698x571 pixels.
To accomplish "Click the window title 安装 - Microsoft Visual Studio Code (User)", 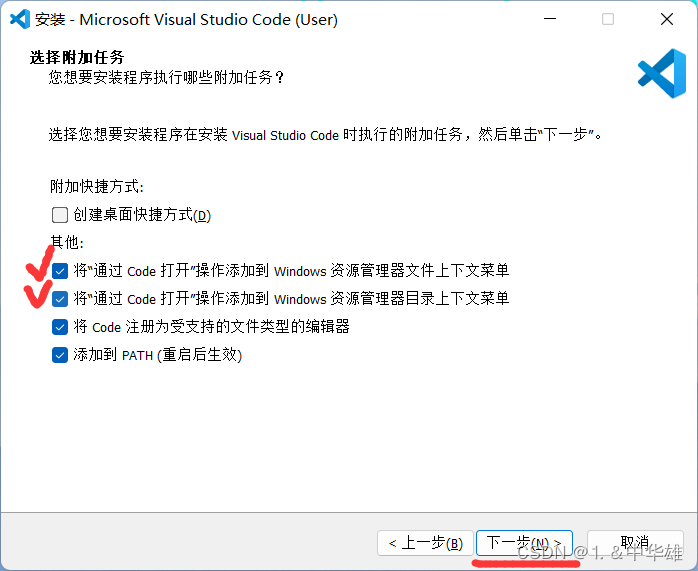I will click(x=186, y=20).
